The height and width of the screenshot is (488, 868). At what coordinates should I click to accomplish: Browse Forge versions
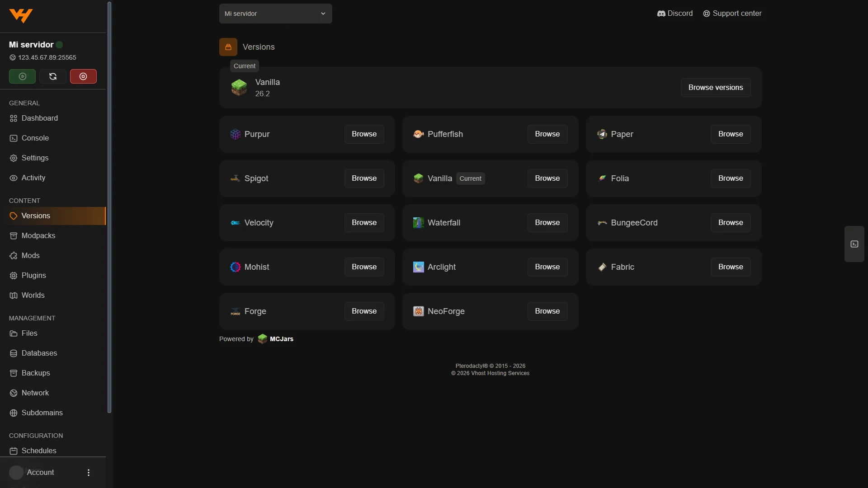click(364, 311)
